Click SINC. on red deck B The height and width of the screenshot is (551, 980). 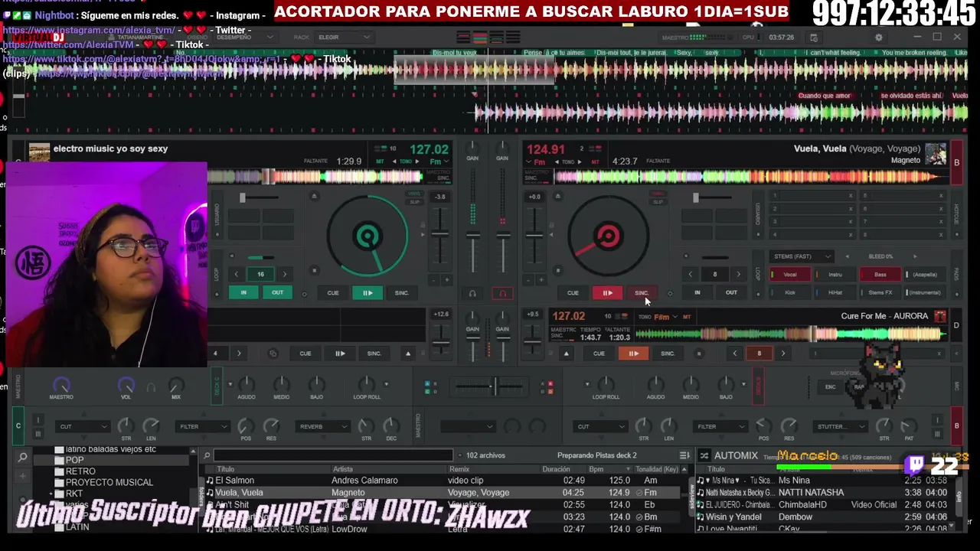coord(642,293)
